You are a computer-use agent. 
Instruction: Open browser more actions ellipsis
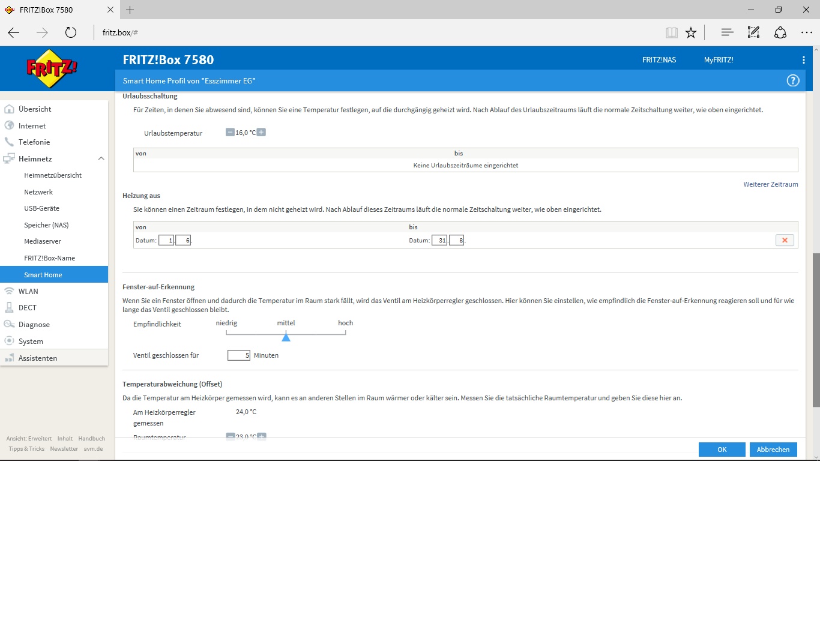807,32
